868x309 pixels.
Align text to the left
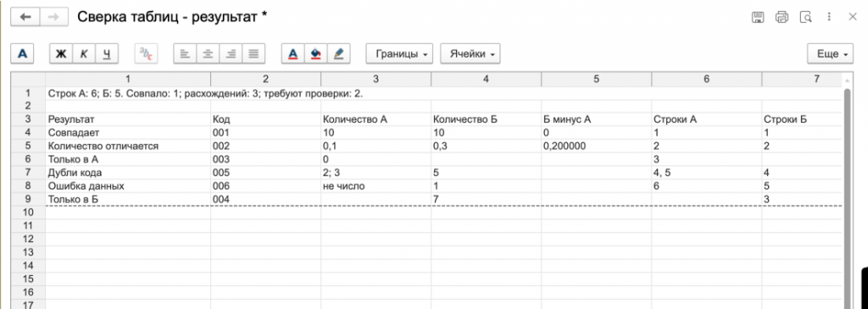[186, 53]
